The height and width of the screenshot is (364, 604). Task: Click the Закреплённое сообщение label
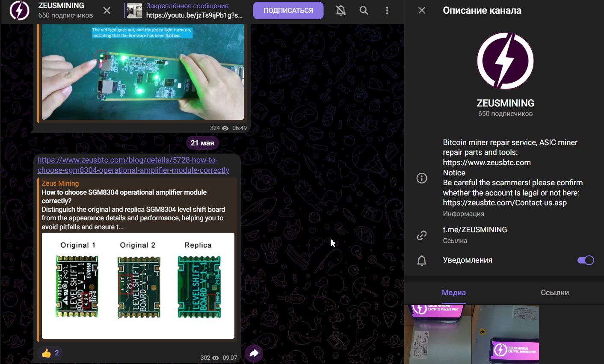click(187, 6)
